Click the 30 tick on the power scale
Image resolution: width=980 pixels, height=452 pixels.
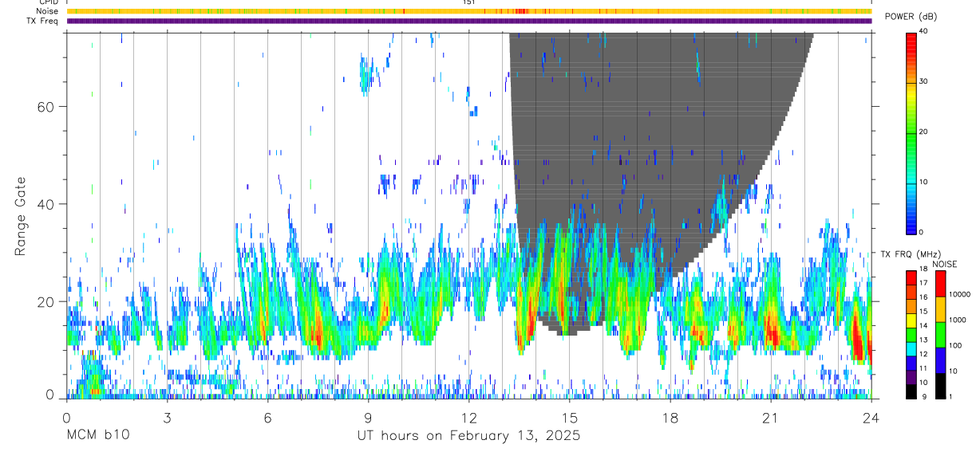click(923, 81)
